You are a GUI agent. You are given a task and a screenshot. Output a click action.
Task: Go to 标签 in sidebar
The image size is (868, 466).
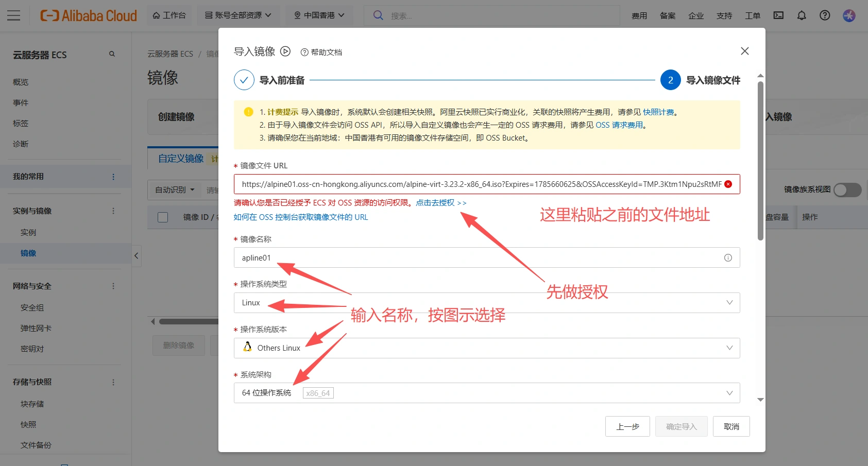pyautogui.click(x=21, y=124)
